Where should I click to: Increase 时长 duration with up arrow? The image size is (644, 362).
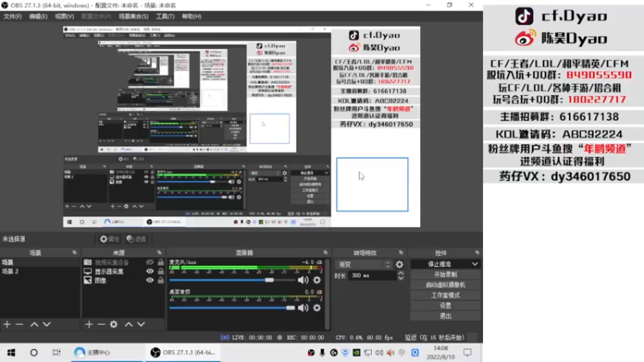[x=400, y=273]
